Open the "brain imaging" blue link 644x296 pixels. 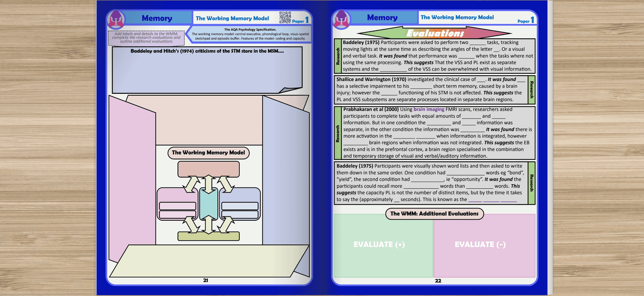pyautogui.click(x=429, y=109)
